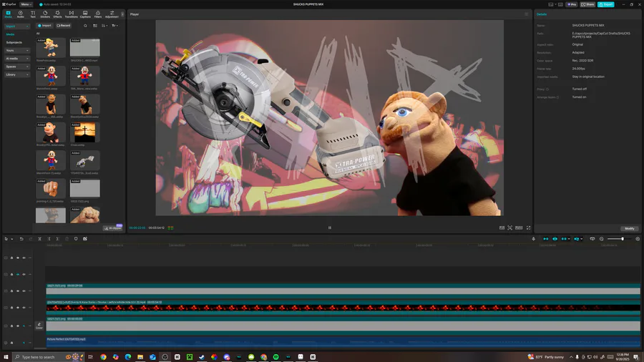The width and height of the screenshot is (644, 362).
Task: Show more tabs with the arrow after Adjustment
Action: coord(122,14)
